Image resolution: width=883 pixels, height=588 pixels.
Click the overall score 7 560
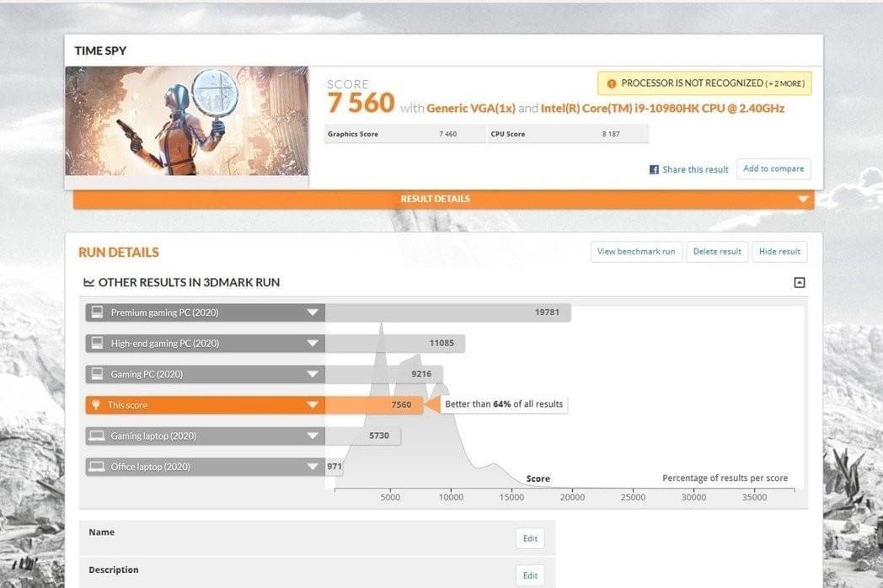coord(361,103)
